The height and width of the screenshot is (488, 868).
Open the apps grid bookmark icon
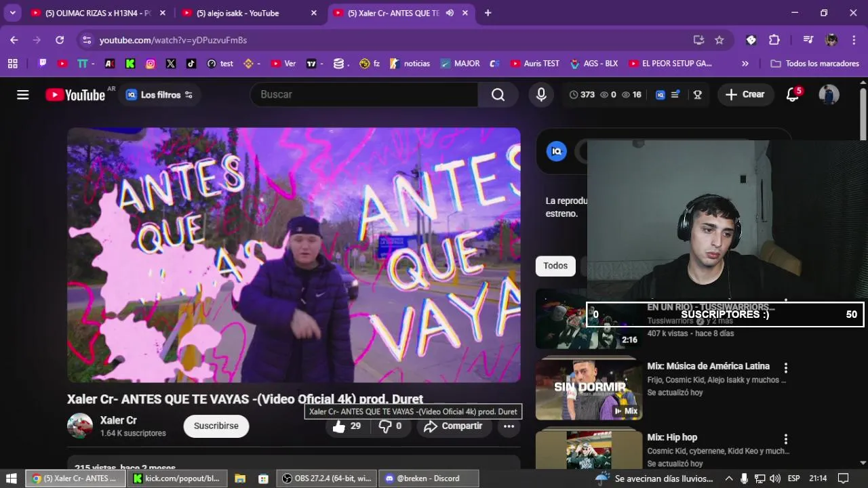12,64
